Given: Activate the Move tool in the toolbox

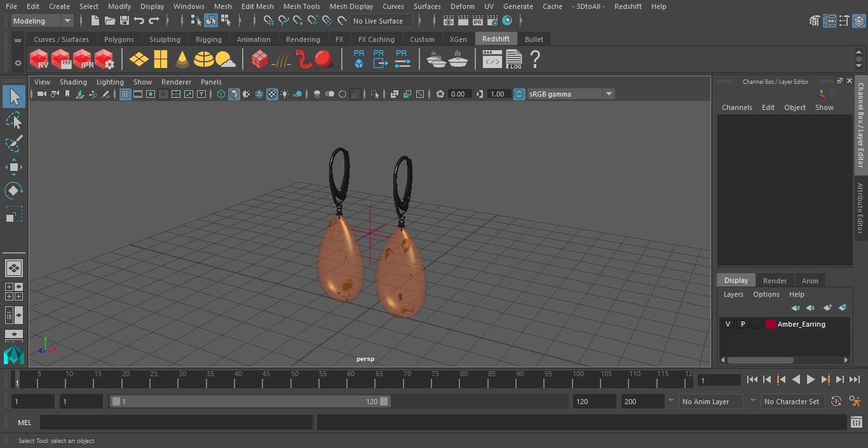Looking at the screenshot, I should pos(13,167).
